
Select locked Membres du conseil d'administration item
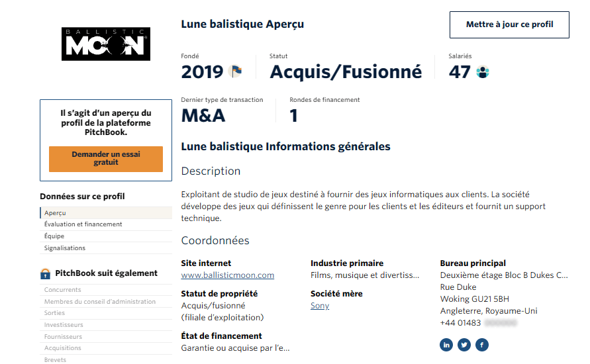(100, 302)
